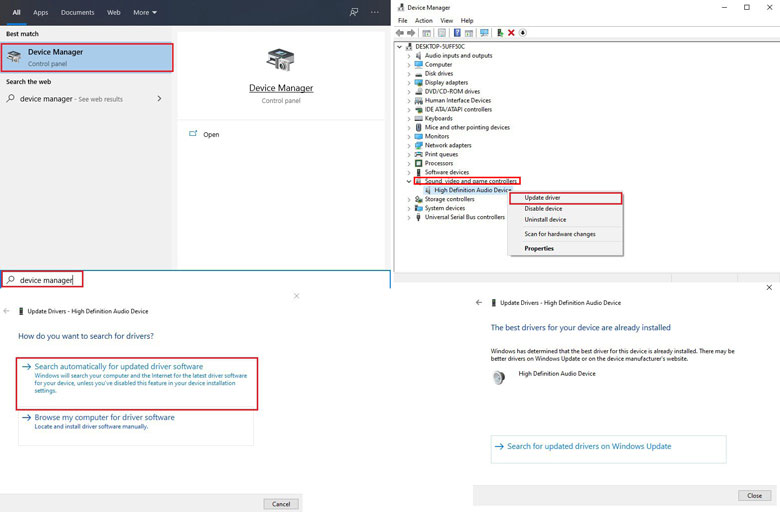Expand DVD/CD-ROM drives
Screen dimensions: 780x512
409,92
